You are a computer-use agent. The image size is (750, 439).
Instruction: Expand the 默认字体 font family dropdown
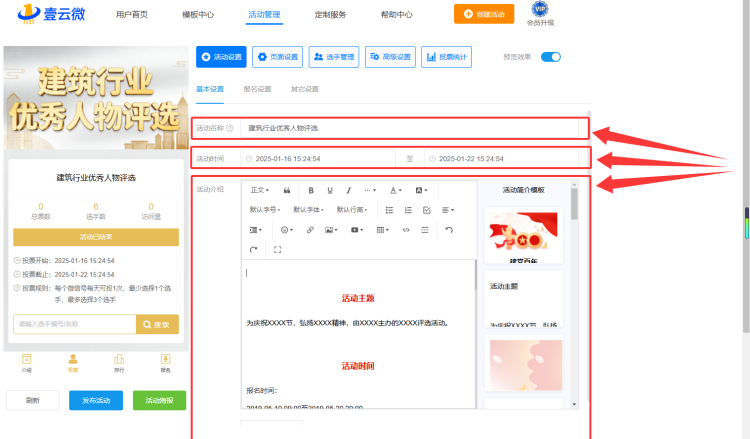[309, 210]
